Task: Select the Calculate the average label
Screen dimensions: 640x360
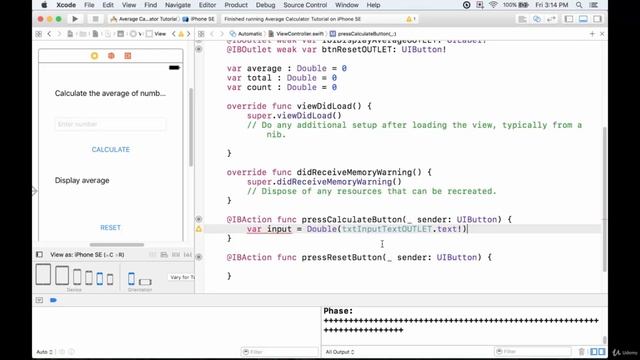Action: coord(110,93)
